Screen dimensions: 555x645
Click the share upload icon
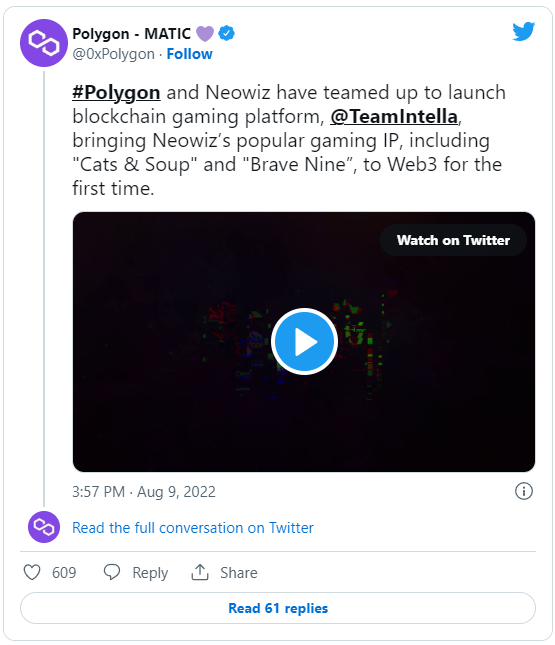click(x=200, y=572)
